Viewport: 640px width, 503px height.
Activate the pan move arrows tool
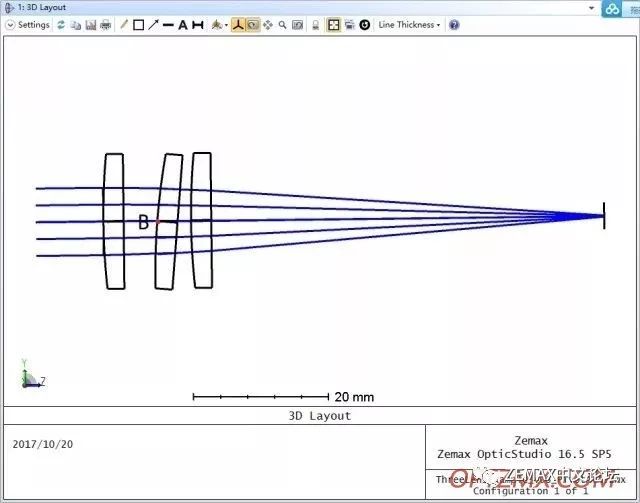click(x=268, y=25)
